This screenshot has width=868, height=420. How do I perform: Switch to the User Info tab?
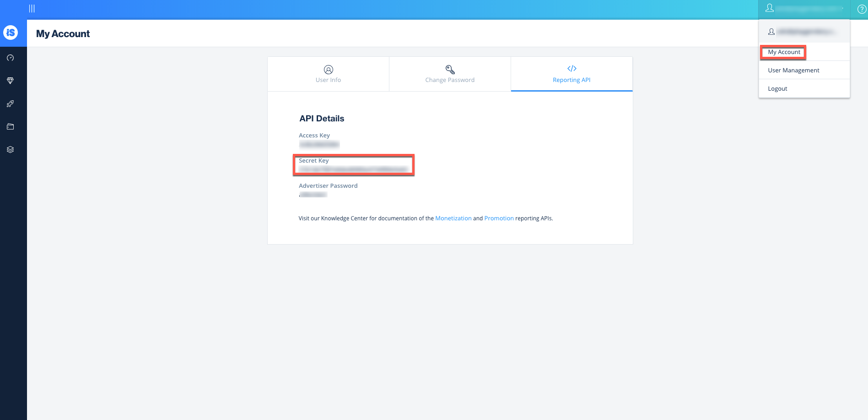tap(328, 74)
